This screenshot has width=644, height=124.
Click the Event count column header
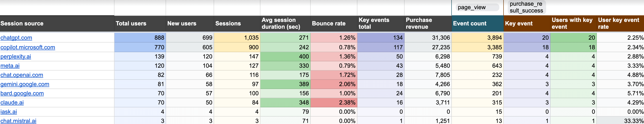coord(478,23)
